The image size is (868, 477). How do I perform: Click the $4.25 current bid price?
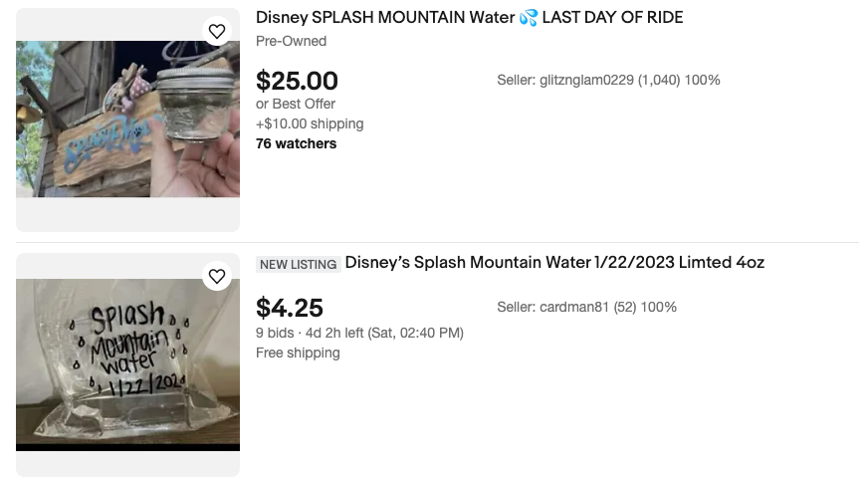(290, 308)
